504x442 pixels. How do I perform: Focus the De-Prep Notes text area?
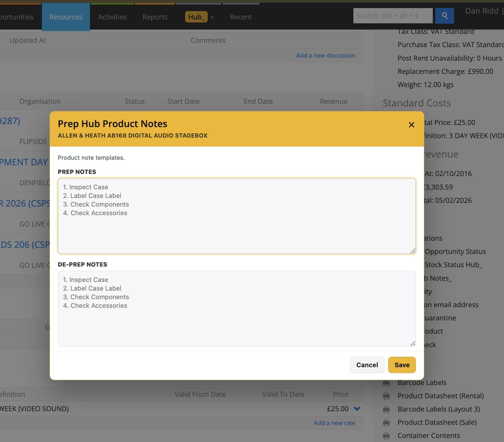[x=237, y=309]
